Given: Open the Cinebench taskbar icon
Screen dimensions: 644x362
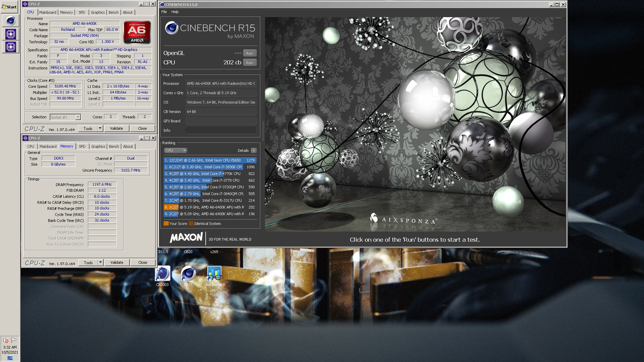Looking at the screenshot, I should click(x=10, y=21).
